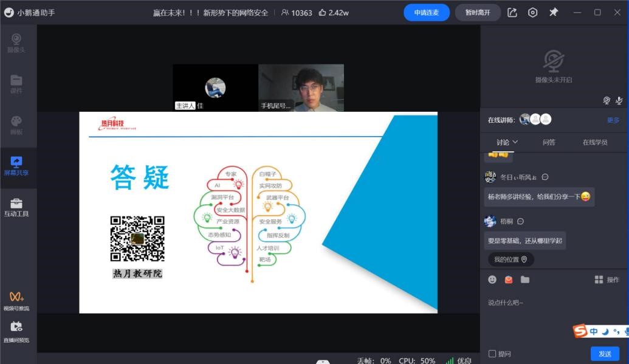
Task: Open 直播间预览 live room preview
Action: pyautogui.click(x=16, y=331)
